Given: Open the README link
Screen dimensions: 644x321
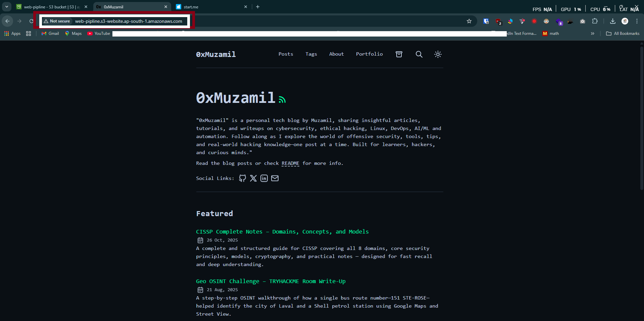Looking at the screenshot, I should [290, 163].
